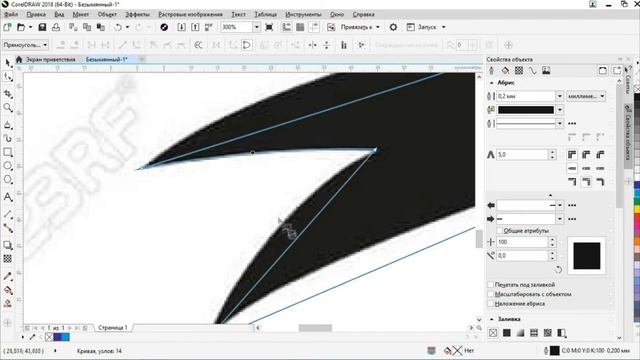Click the horizontal scrollbar thumb

coord(315,328)
